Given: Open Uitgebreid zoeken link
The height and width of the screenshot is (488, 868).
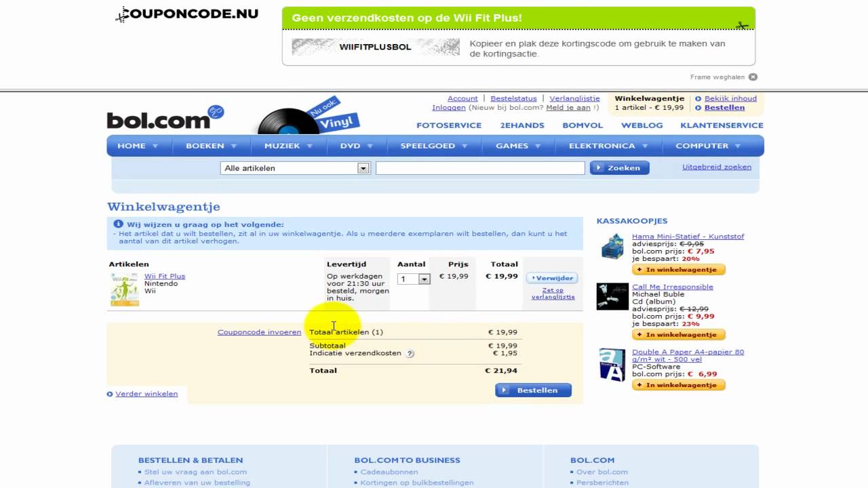Looking at the screenshot, I should (717, 167).
